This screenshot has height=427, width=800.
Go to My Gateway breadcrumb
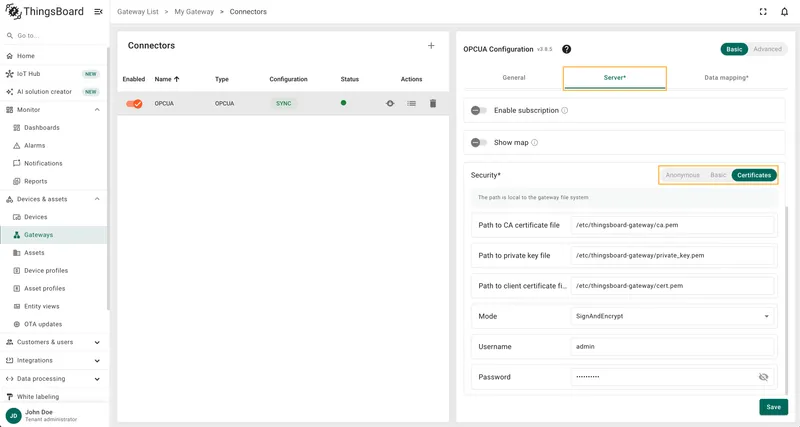tap(194, 11)
